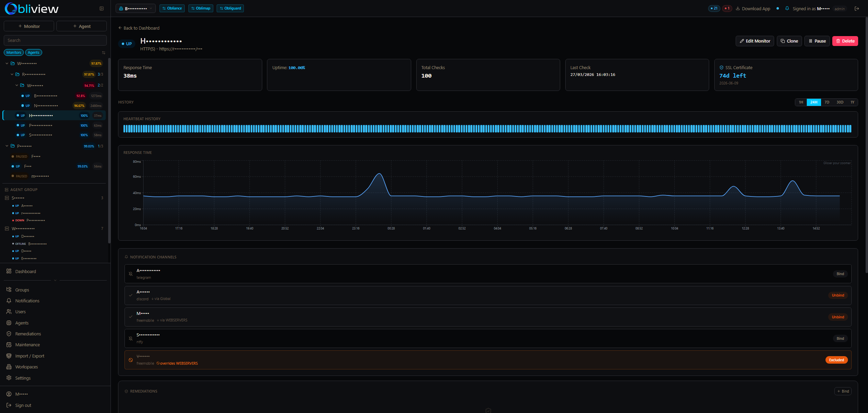This screenshot has height=413, width=868.
Task: Open notifications via the header bell icon
Action: pos(787,8)
